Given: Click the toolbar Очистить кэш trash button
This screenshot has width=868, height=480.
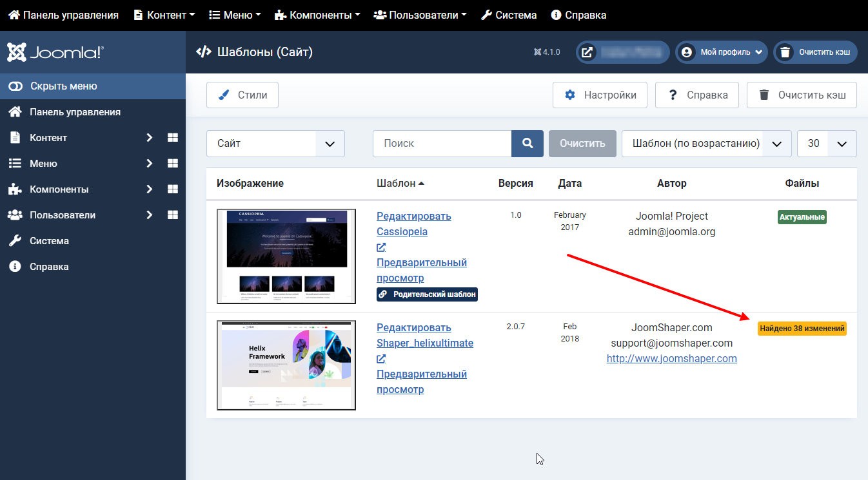Looking at the screenshot, I should pos(802,95).
